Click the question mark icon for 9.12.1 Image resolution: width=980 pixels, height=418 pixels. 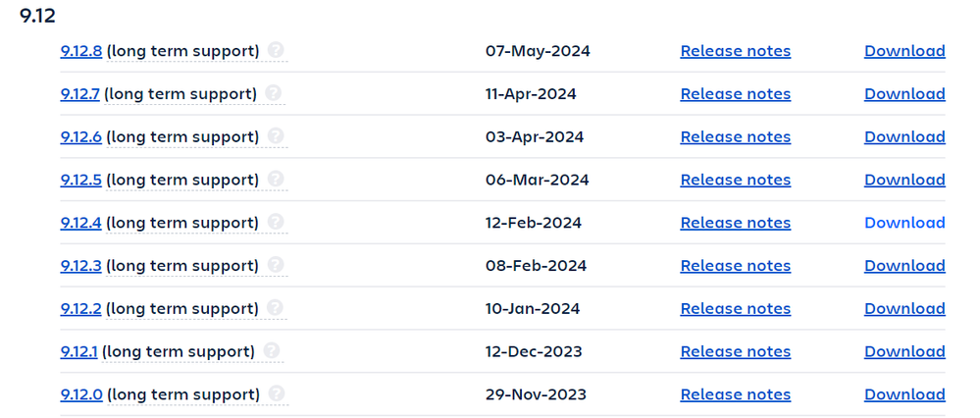pos(272,350)
